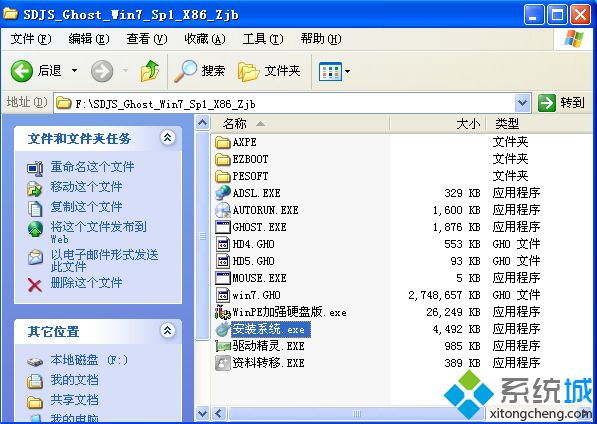
Task: Select the 资料转移.EXE icon
Action: coord(222,363)
